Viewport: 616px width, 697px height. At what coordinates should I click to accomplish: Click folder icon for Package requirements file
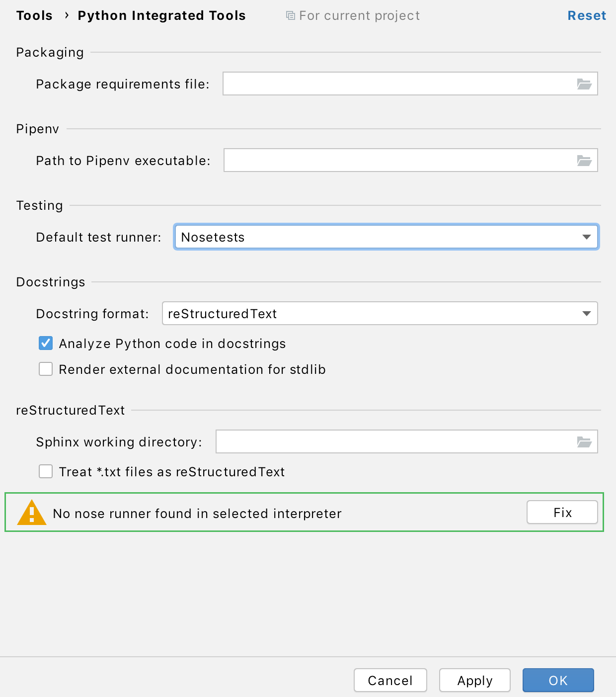(x=584, y=84)
